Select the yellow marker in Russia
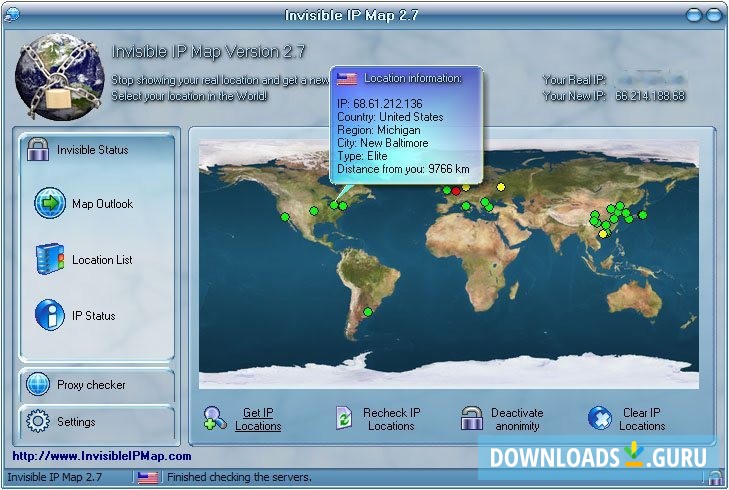Screen dimensions: 729x490 pyautogui.click(x=501, y=187)
